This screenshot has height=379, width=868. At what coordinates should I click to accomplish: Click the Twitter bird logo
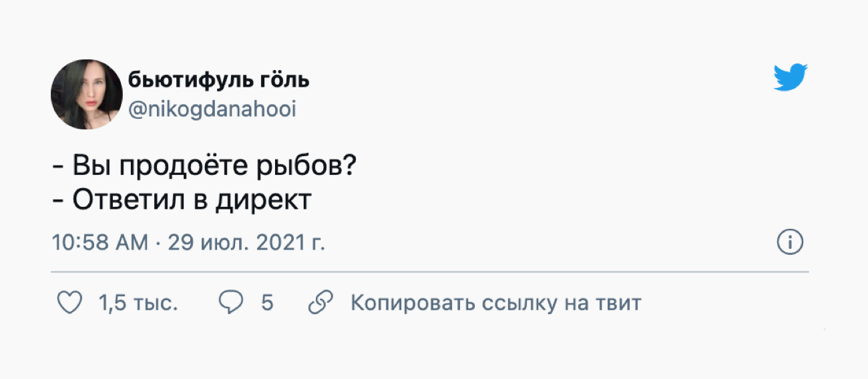(x=791, y=77)
